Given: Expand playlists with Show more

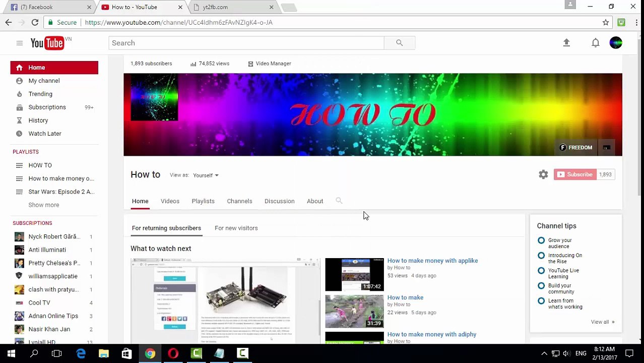Looking at the screenshot, I should [x=44, y=205].
